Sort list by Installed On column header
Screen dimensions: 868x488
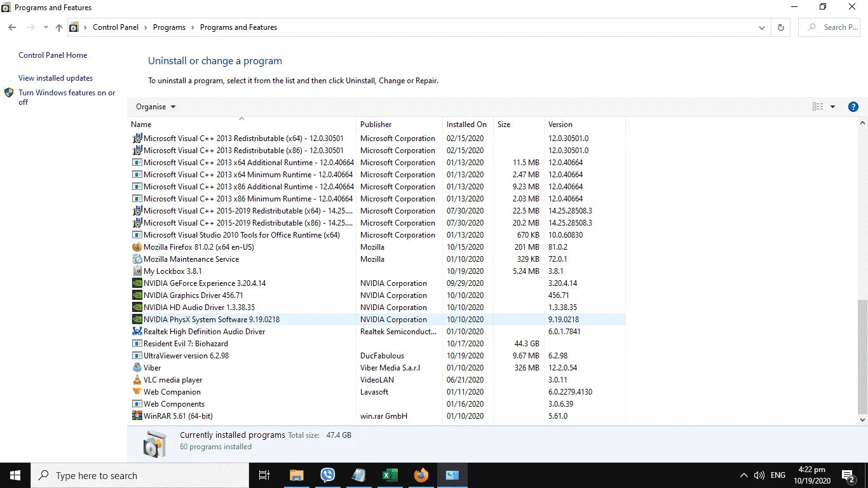466,125
